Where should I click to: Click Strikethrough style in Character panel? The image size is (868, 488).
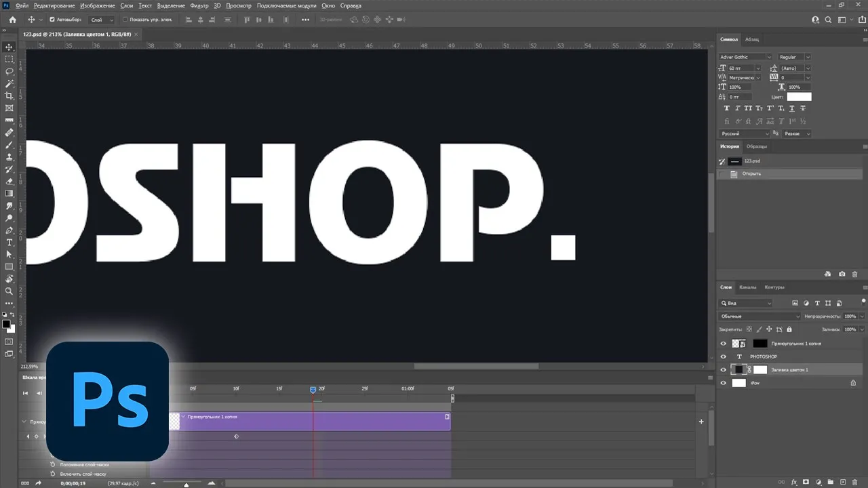(803, 108)
